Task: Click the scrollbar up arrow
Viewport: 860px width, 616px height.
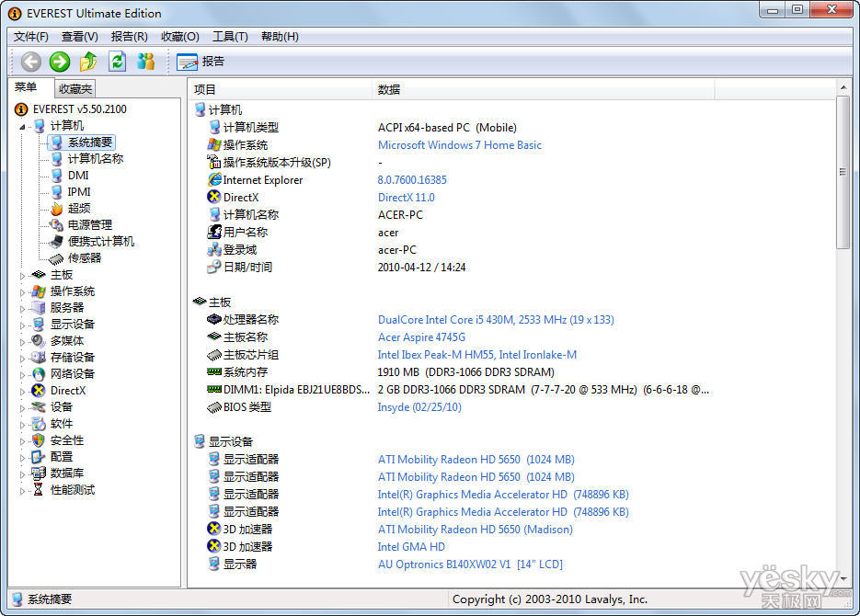Action: (843, 87)
